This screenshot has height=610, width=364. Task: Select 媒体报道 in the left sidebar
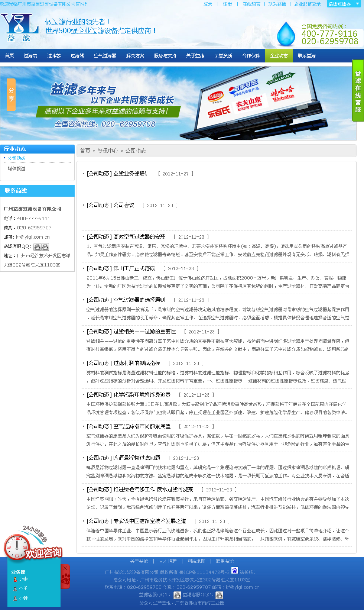click(17, 169)
